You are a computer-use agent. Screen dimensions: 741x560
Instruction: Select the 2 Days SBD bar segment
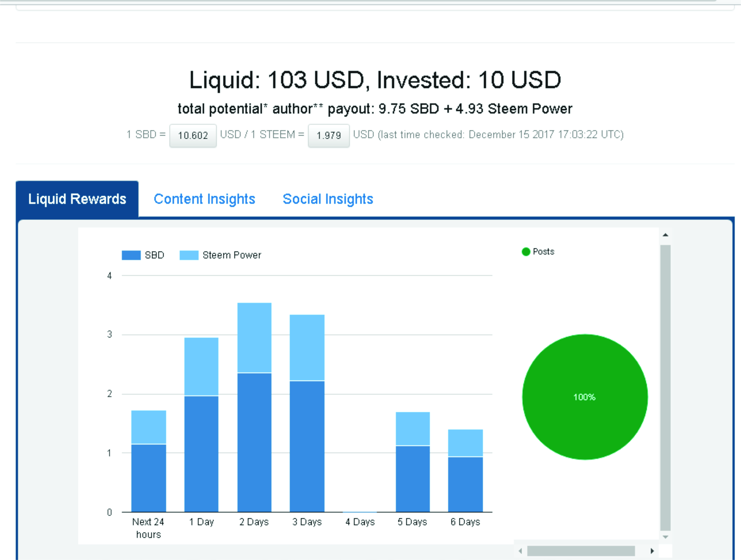(x=254, y=442)
